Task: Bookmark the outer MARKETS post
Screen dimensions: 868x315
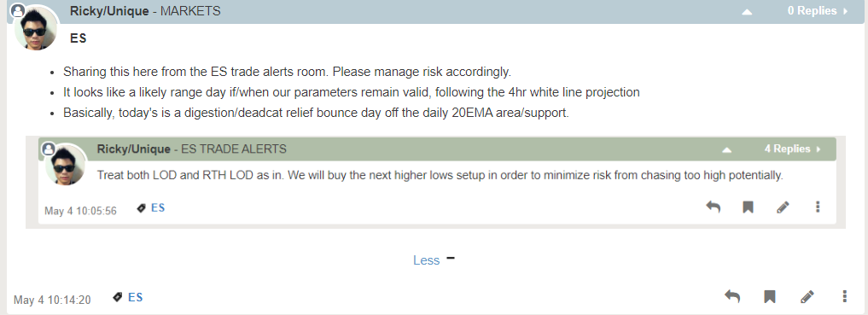Action: [770, 297]
